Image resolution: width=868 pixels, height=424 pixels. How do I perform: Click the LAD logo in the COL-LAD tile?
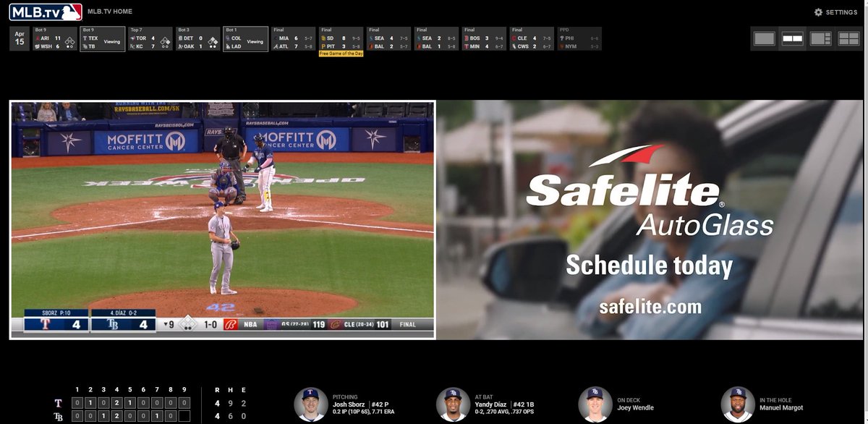228,46
